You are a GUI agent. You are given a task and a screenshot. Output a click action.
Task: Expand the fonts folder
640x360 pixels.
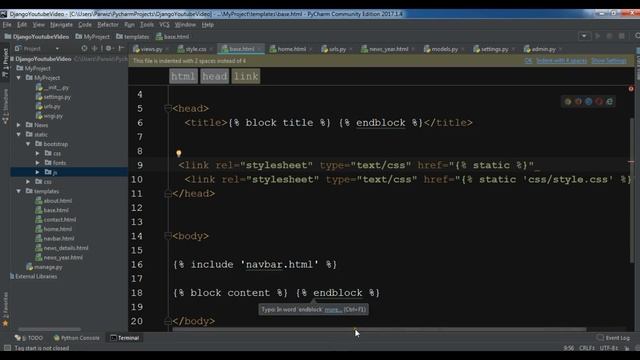38,163
